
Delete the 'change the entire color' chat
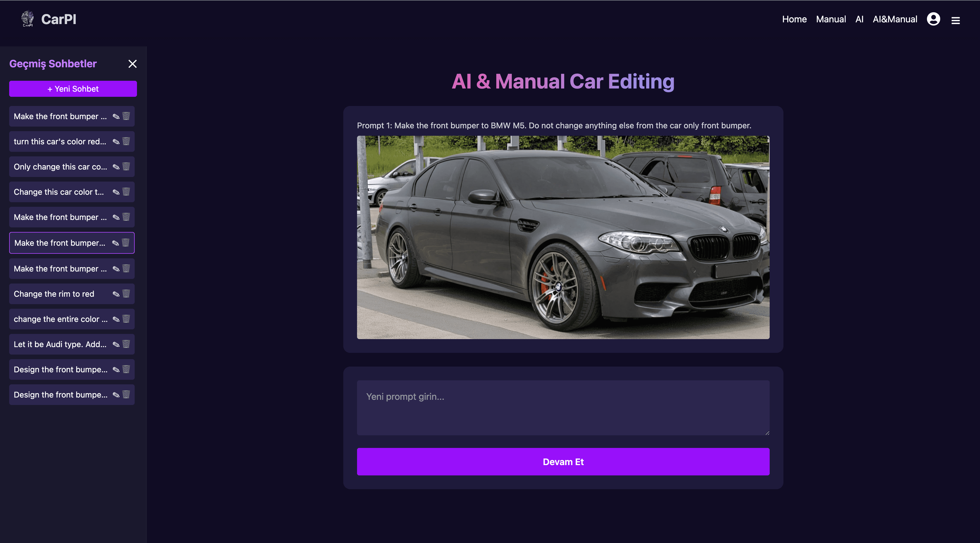point(126,319)
